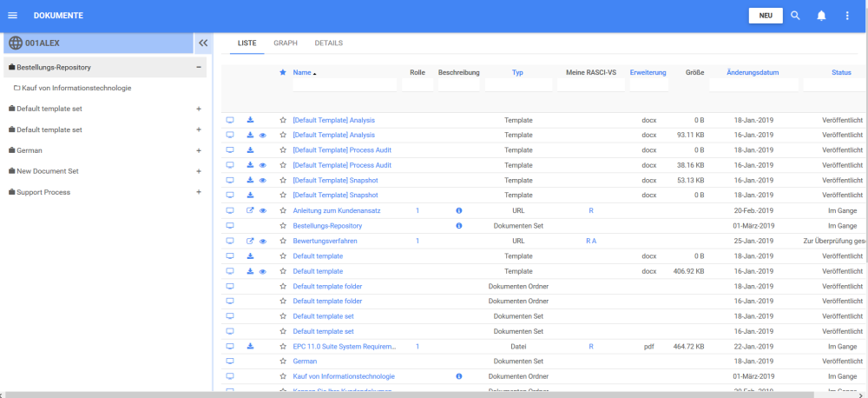868x398 pixels.
Task: Sort the list by the Name column
Action: point(302,73)
